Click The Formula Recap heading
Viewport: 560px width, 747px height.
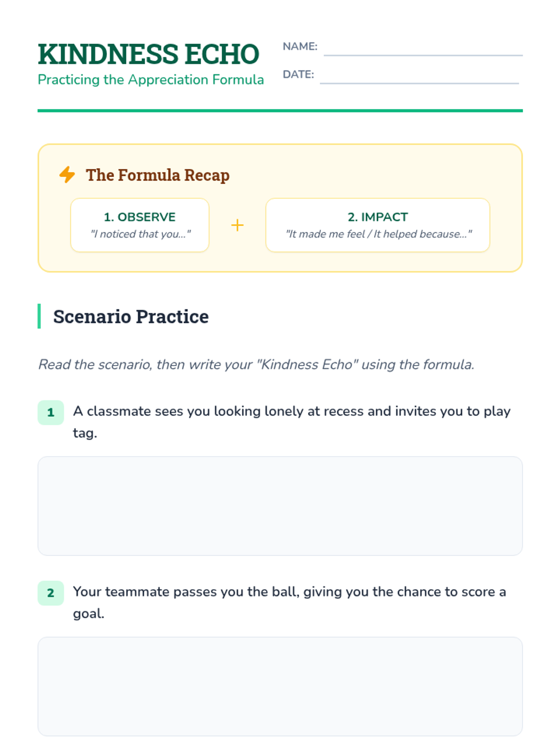pyautogui.click(x=158, y=175)
